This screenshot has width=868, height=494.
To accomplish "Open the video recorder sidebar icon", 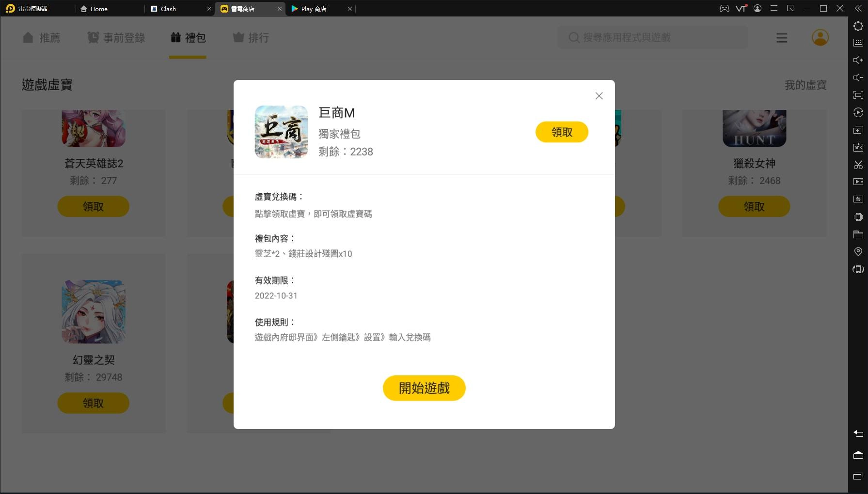I will click(x=858, y=182).
